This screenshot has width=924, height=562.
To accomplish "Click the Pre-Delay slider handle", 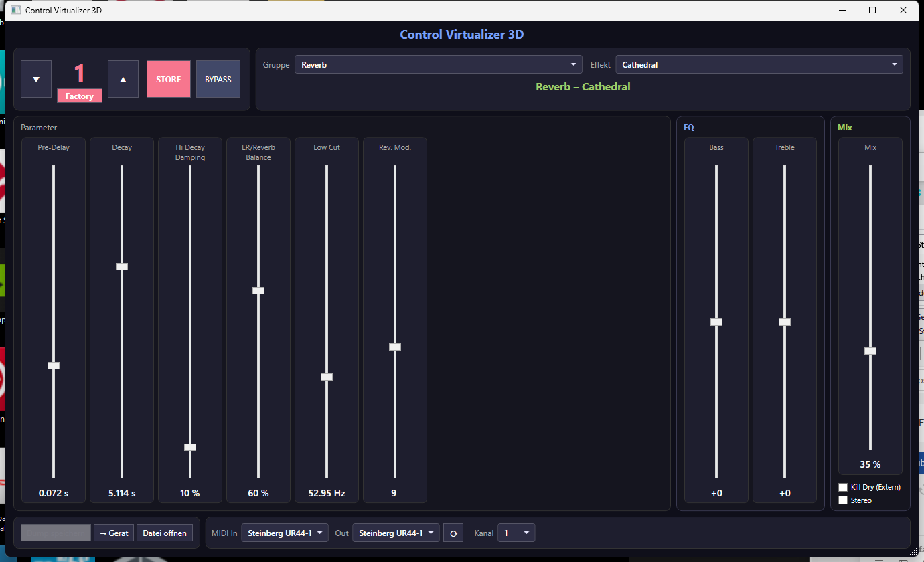I will coord(54,365).
